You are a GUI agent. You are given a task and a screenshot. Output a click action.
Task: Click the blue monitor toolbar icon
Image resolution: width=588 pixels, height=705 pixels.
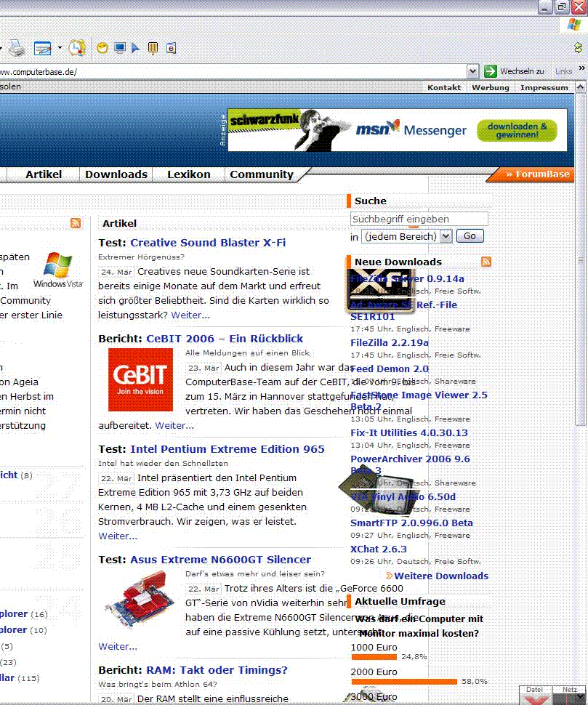[x=120, y=48]
